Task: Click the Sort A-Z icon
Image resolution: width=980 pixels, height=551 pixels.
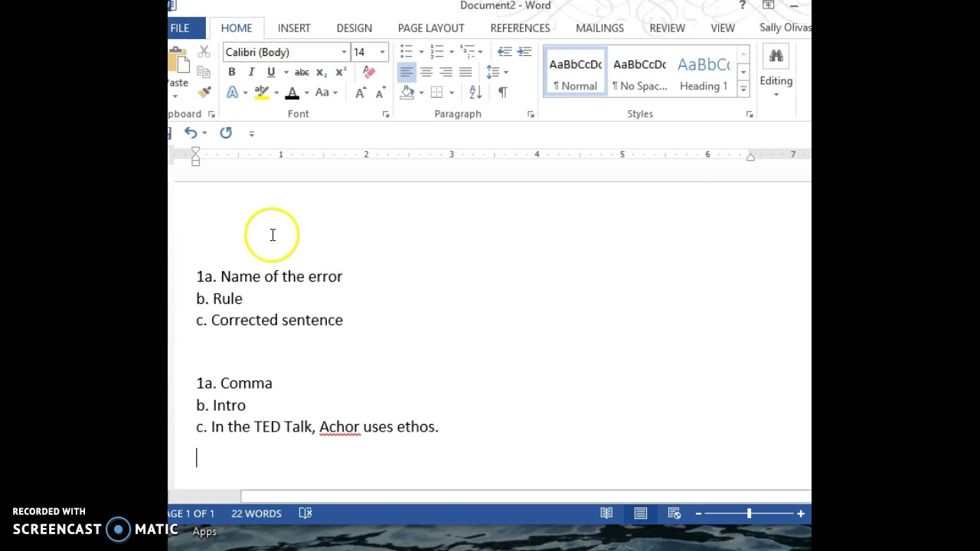Action: [475, 93]
